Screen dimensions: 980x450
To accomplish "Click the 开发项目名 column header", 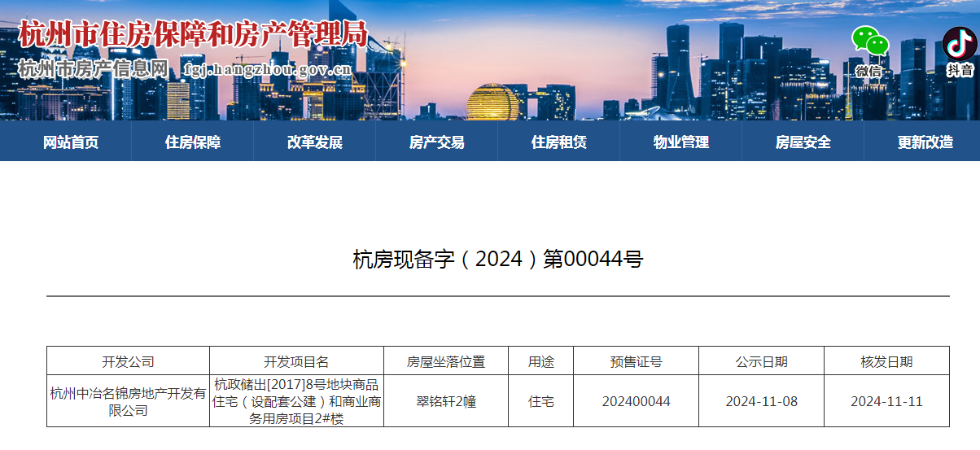I will click(296, 361).
